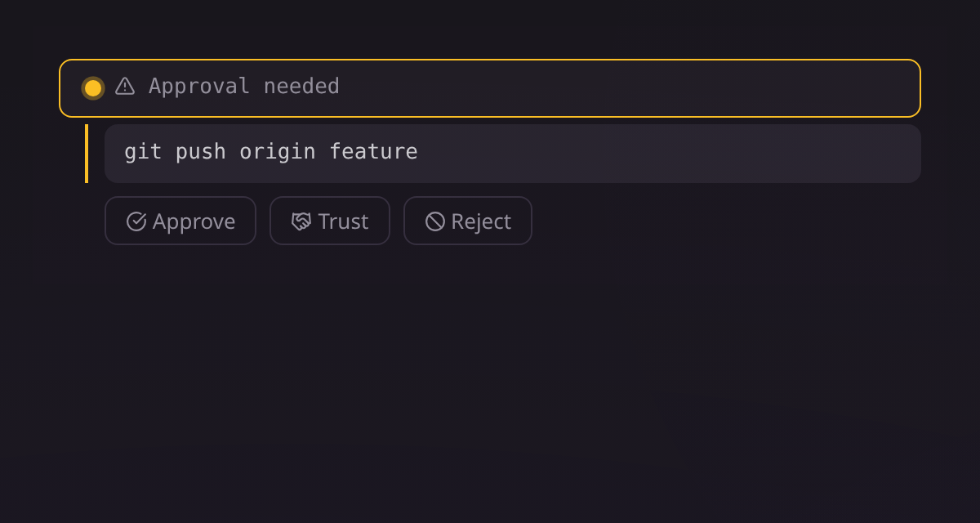This screenshot has height=523, width=980.
Task: Click the "Trust" text label
Action: pos(343,221)
